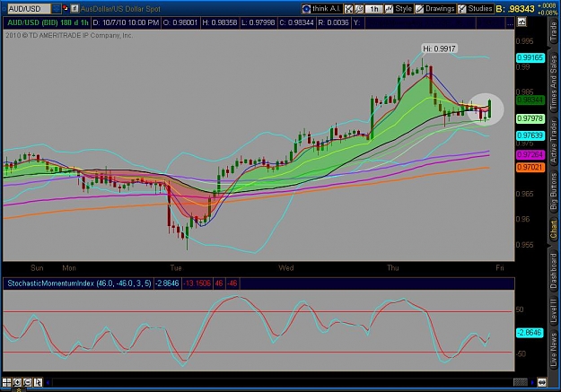This screenshot has width=561, height=392.
Task: Open the Times And Sales side tab
Action: (x=554, y=83)
